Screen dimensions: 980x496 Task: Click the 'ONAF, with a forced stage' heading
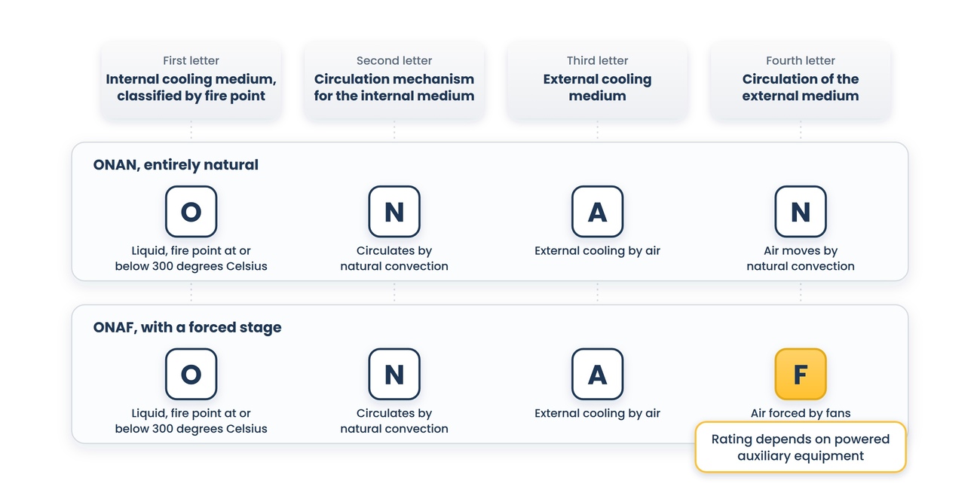point(188,327)
